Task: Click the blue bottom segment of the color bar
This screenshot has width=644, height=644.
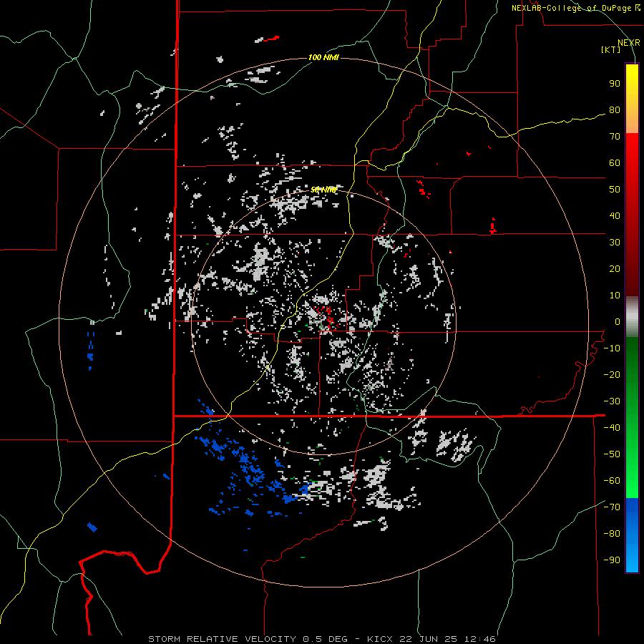Action: [x=632, y=535]
